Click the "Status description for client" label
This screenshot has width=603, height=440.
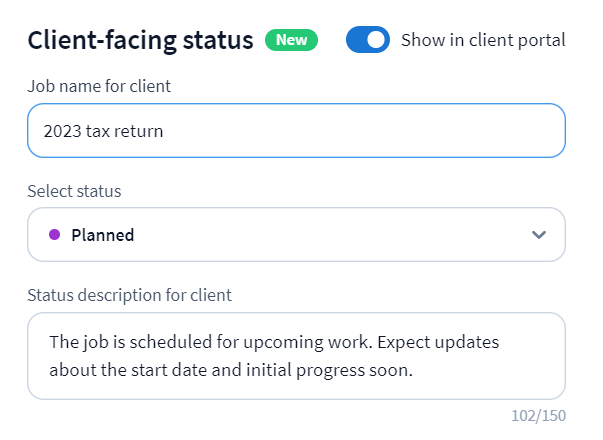pos(129,295)
